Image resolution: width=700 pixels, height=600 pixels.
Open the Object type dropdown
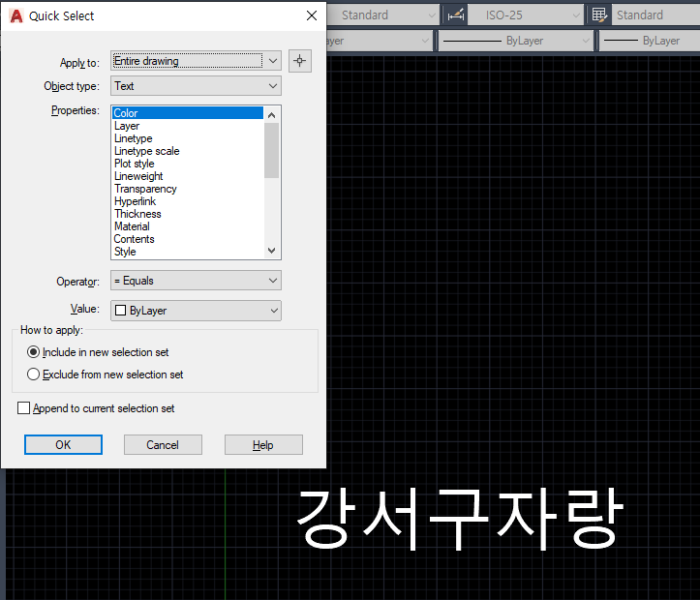click(x=196, y=86)
